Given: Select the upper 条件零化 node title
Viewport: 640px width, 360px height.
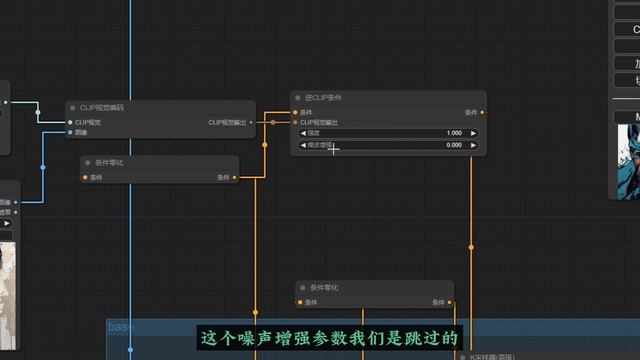Looking at the screenshot, I should click(109, 163).
